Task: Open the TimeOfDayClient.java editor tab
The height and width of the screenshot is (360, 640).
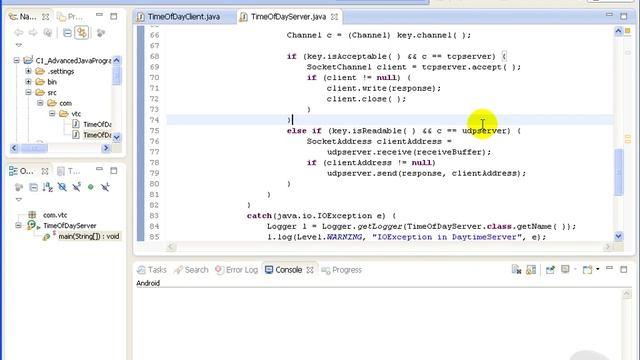Action: 184,17
